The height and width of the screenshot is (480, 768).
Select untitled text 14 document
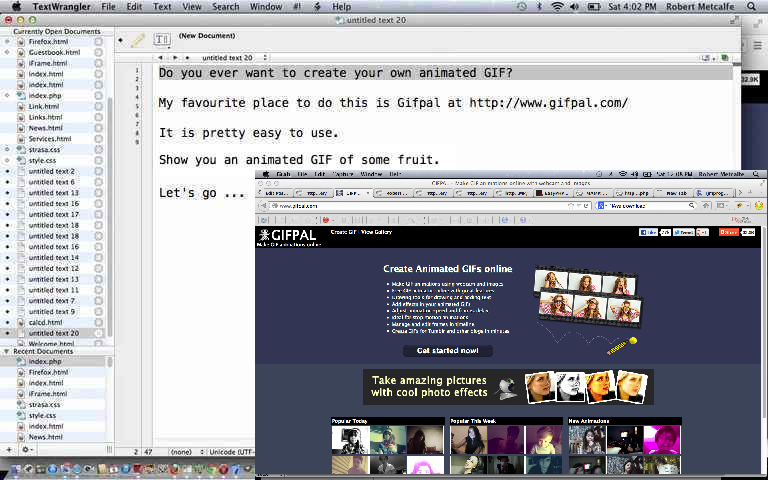53,257
